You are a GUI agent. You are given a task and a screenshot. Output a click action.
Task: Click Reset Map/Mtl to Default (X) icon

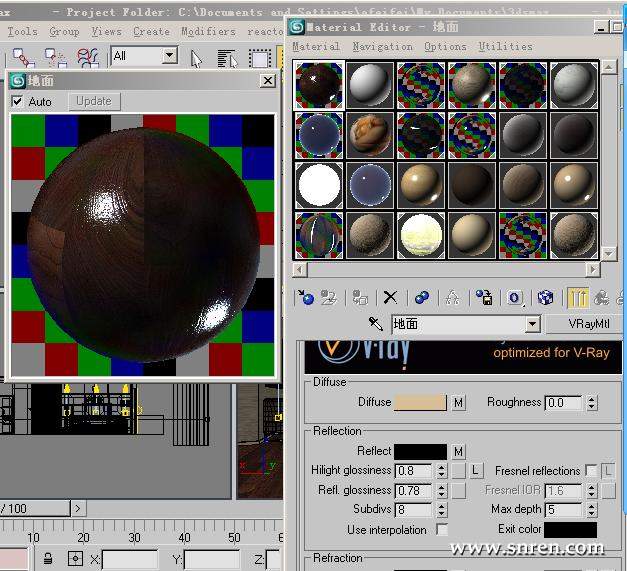(391, 297)
